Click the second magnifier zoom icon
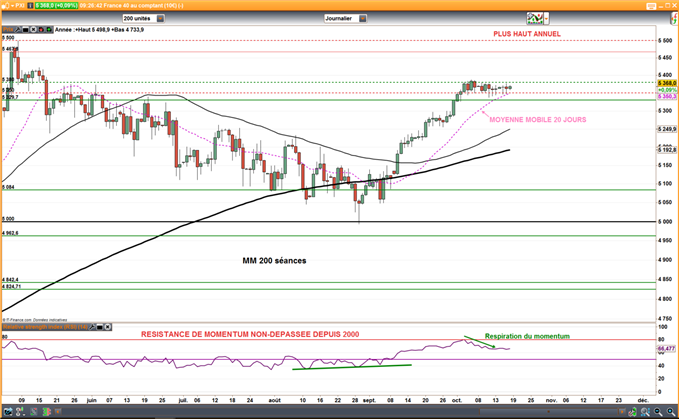Viewport: 679px width, 419px height. (658, 411)
